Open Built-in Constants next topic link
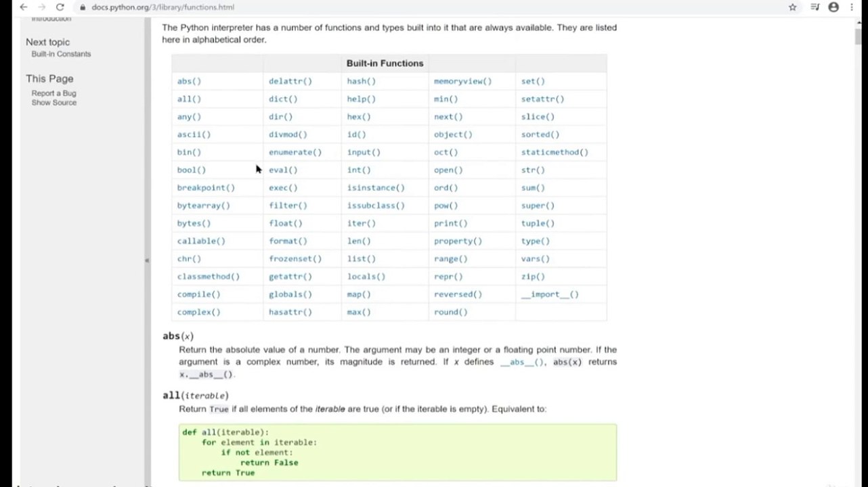 pos(61,54)
